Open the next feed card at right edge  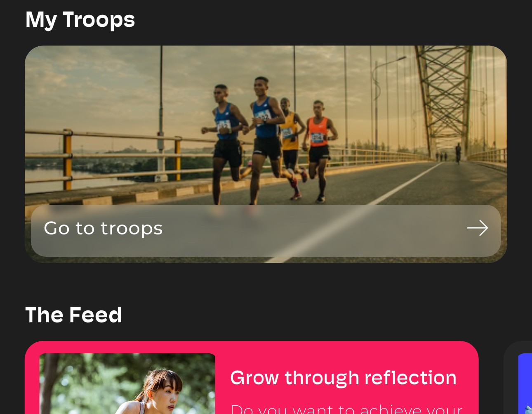point(518,378)
